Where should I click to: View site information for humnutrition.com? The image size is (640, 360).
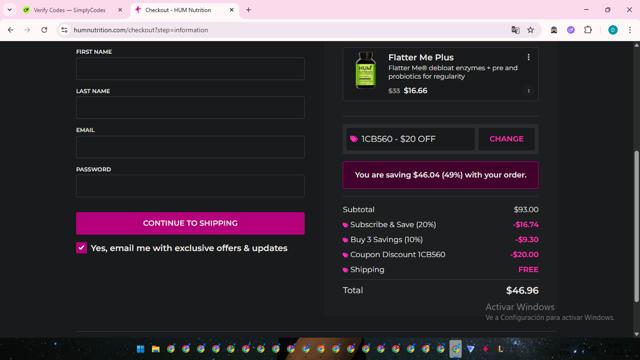(x=64, y=30)
